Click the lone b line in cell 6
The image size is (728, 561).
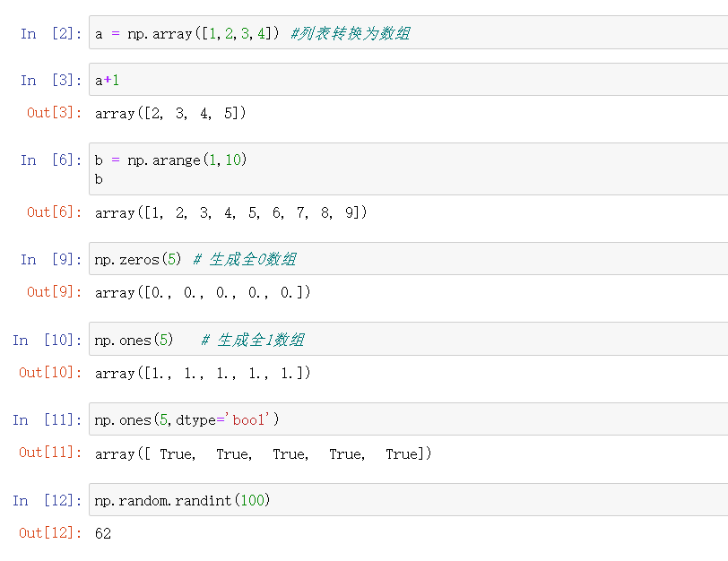(x=99, y=179)
